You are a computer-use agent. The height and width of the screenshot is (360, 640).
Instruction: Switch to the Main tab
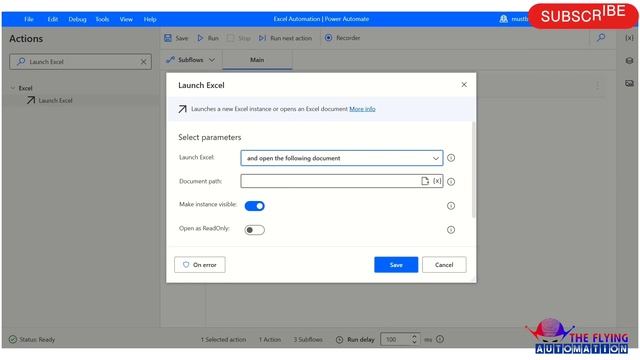point(257,60)
